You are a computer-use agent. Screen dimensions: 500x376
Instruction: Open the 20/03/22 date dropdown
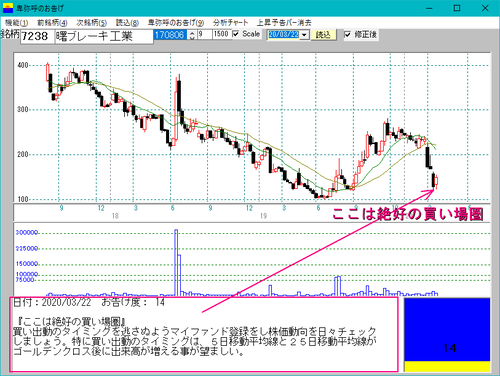coord(305,35)
